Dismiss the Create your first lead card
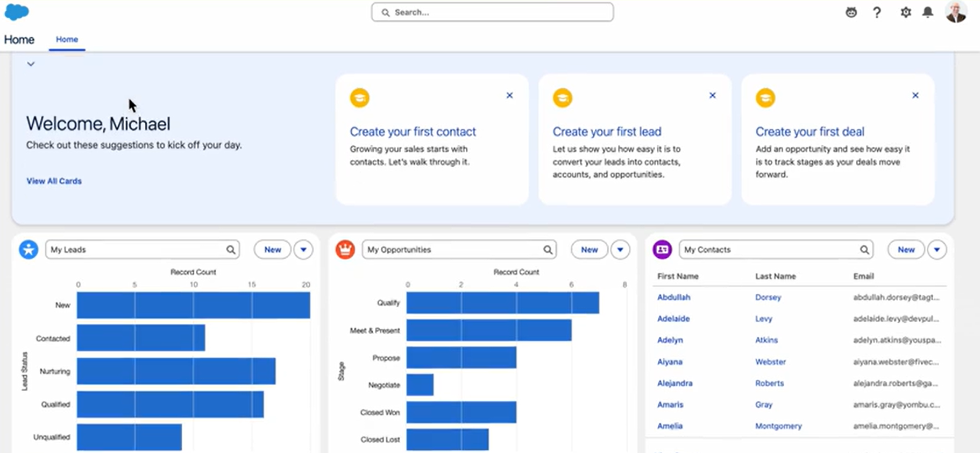 click(712, 95)
